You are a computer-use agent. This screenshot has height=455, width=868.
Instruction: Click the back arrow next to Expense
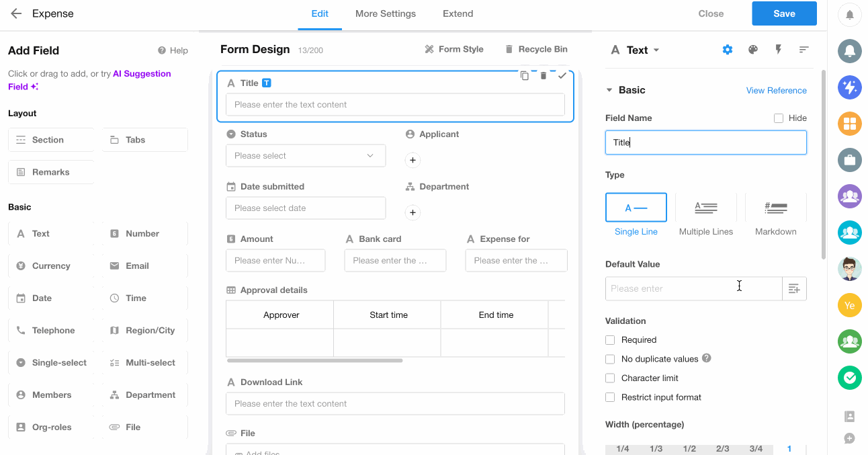point(16,13)
